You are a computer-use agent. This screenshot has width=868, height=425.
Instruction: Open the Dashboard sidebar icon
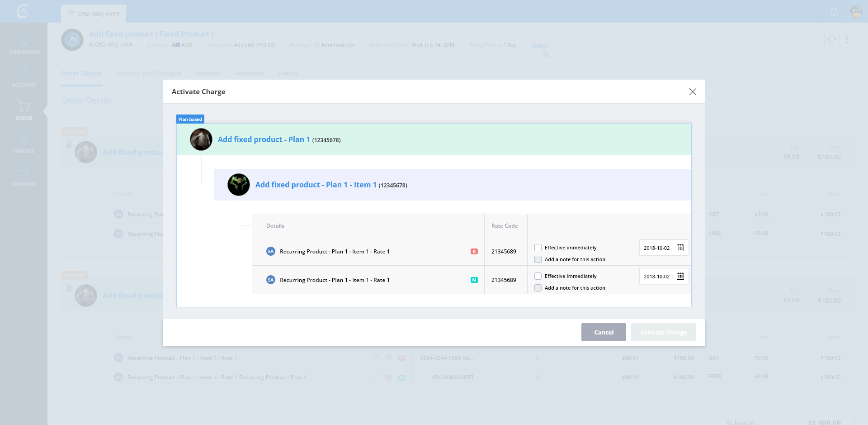coord(24,44)
